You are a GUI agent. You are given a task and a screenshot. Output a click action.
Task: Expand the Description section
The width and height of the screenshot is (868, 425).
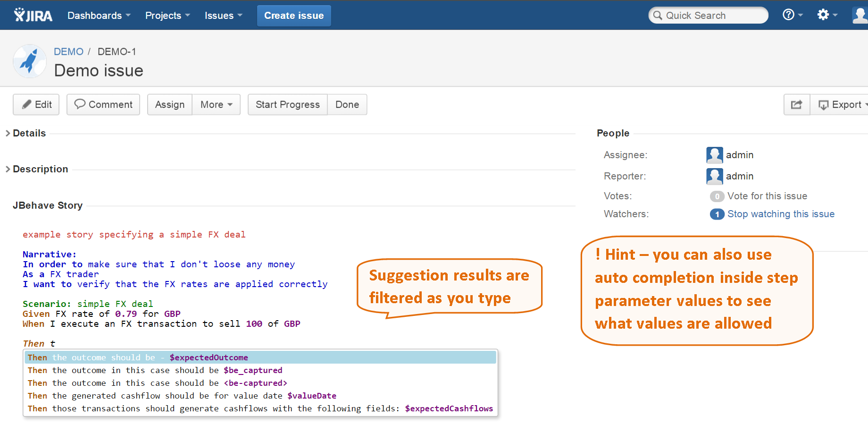pyautogui.click(x=37, y=169)
